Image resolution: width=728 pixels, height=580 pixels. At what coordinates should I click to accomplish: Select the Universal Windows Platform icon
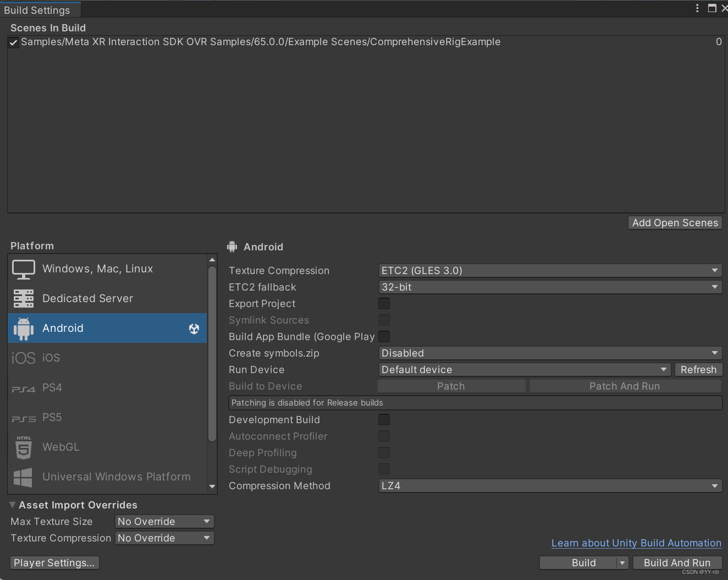point(23,477)
